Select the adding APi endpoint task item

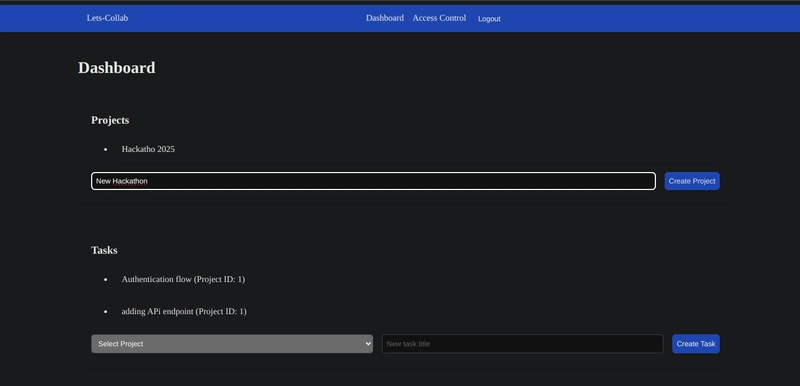[x=184, y=312]
